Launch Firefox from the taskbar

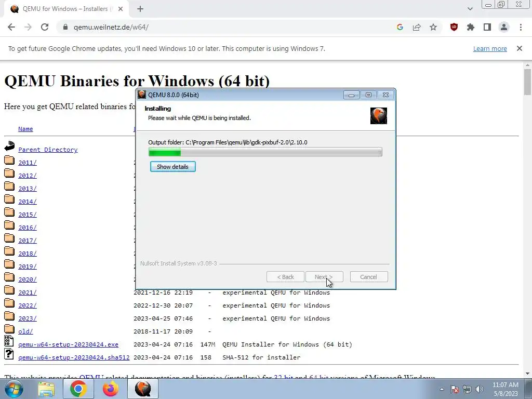[111, 389]
